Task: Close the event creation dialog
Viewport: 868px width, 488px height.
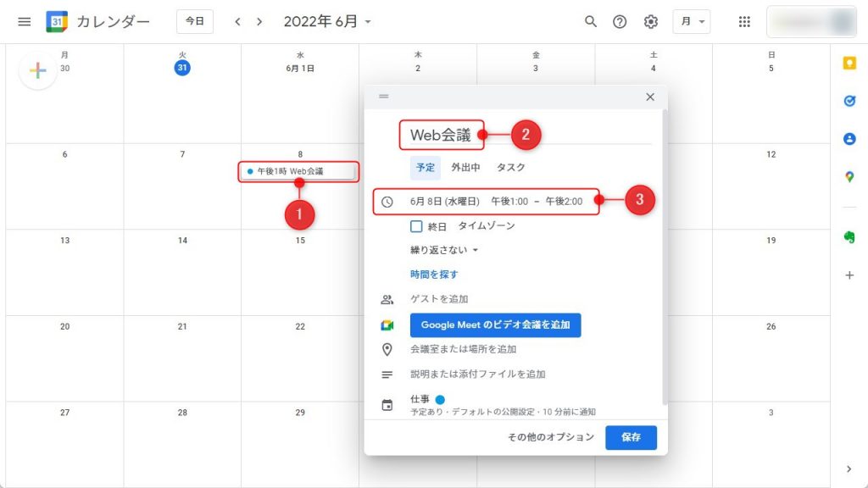Action: pos(650,97)
